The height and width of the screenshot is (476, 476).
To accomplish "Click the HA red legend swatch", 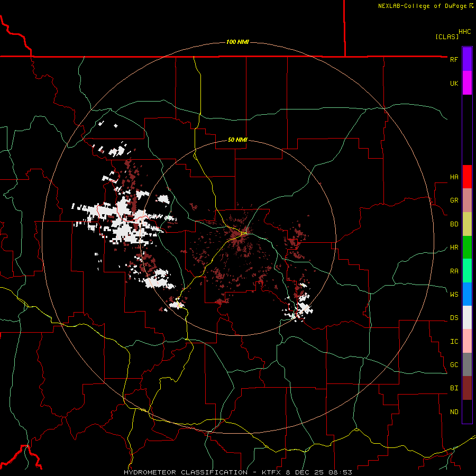I will coord(467,177).
